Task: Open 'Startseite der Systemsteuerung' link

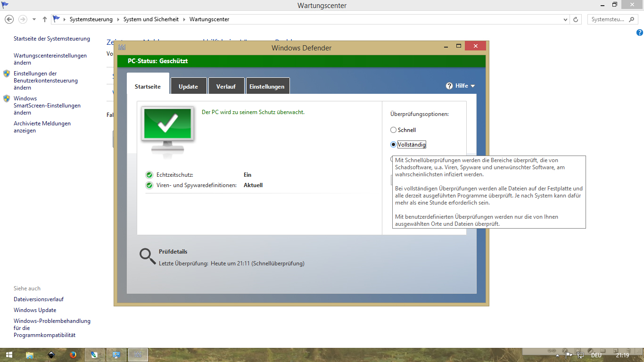Action: 52,39
